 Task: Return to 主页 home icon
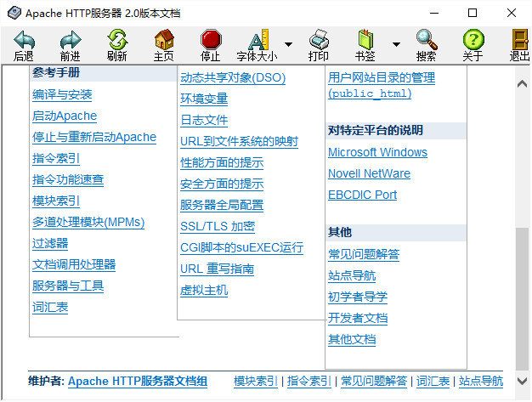coord(164,46)
